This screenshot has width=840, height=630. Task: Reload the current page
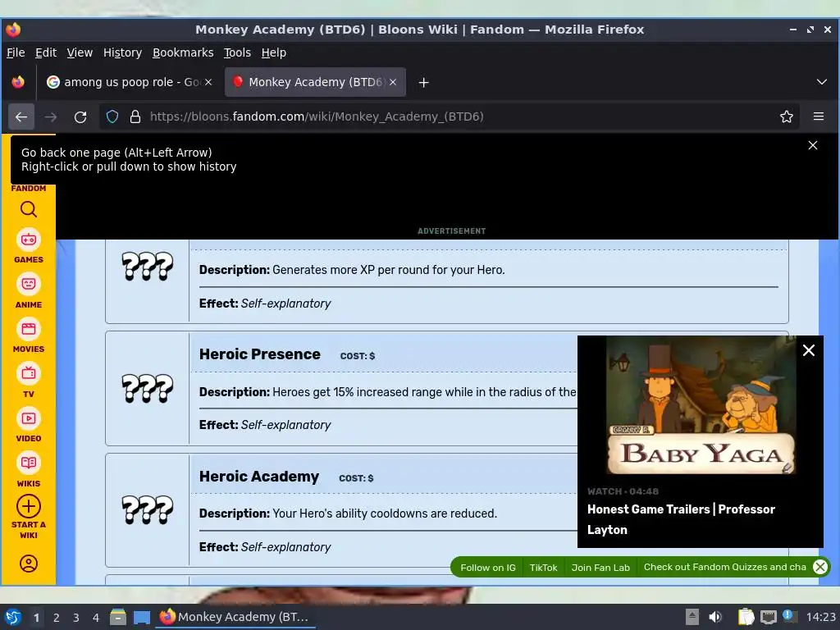click(x=80, y=116)
